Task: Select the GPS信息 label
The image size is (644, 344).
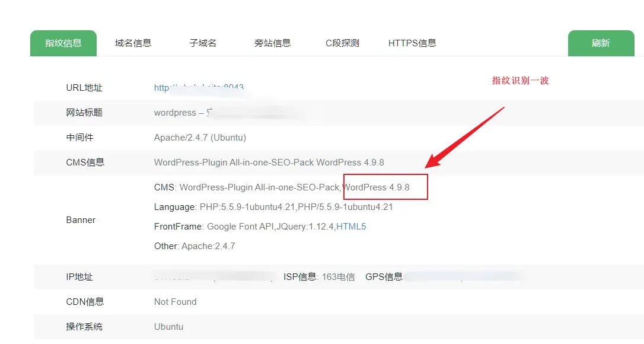Action: pyautogui.click(x=384, y=277)
